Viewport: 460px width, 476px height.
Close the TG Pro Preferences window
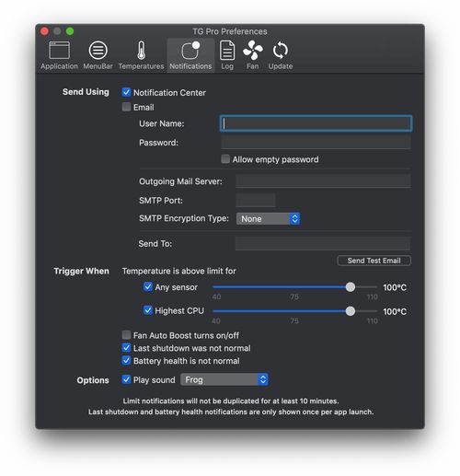click(44, 31)
